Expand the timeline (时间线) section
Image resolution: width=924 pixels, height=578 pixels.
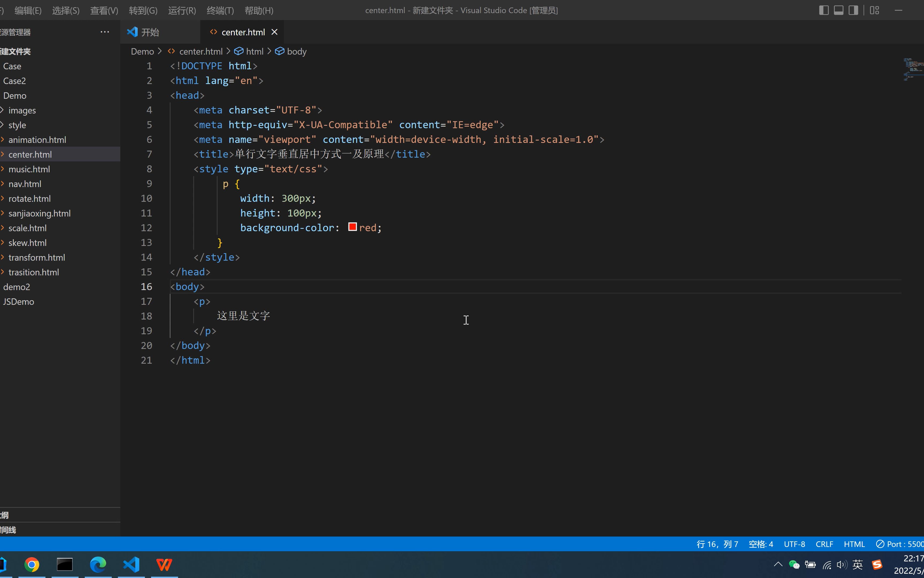[60, 530]
